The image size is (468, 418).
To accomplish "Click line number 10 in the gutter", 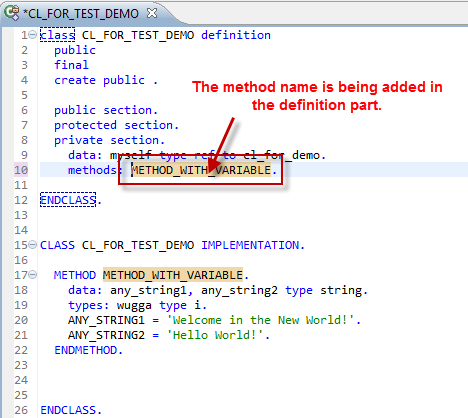I will point(21,170).
